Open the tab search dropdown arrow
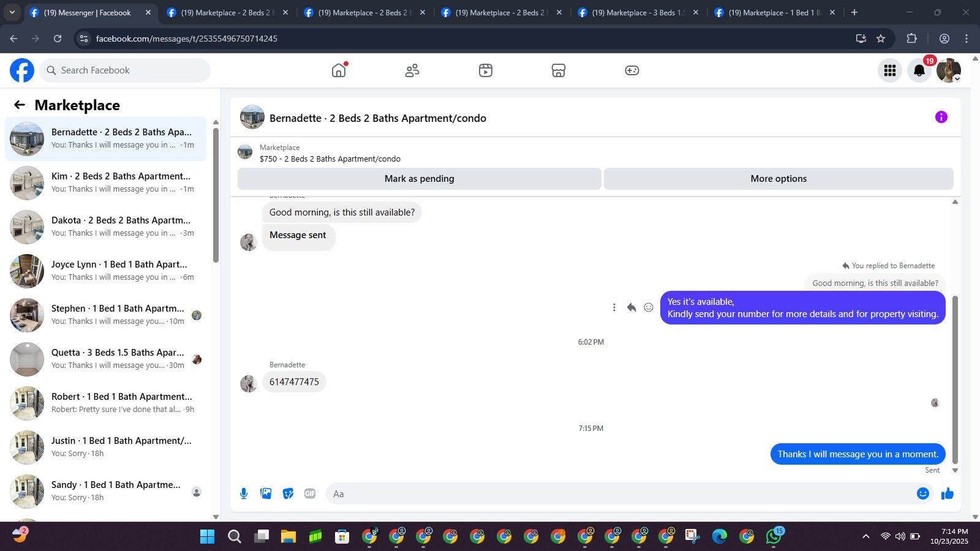Viewport: 980px width, 551px height. [x=12, y=12]
